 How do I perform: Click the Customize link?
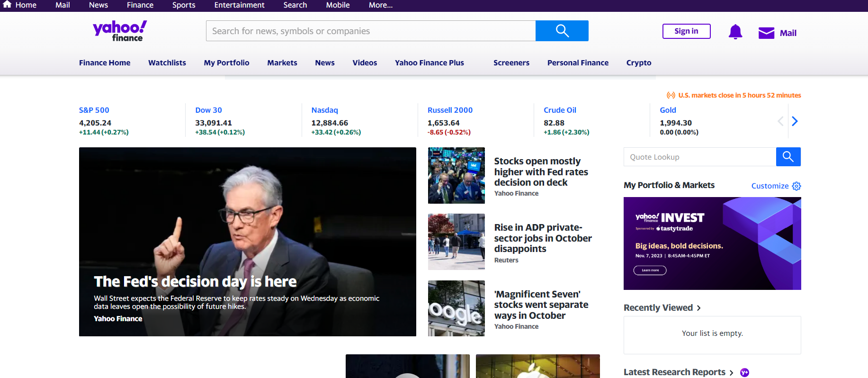770,186
